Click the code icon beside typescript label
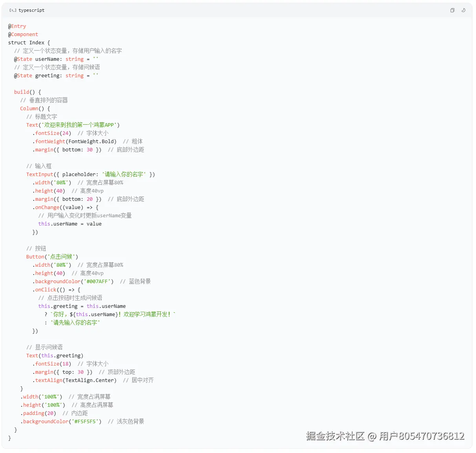476x453 pixels. pyautogui.click(x=13, y=10)
